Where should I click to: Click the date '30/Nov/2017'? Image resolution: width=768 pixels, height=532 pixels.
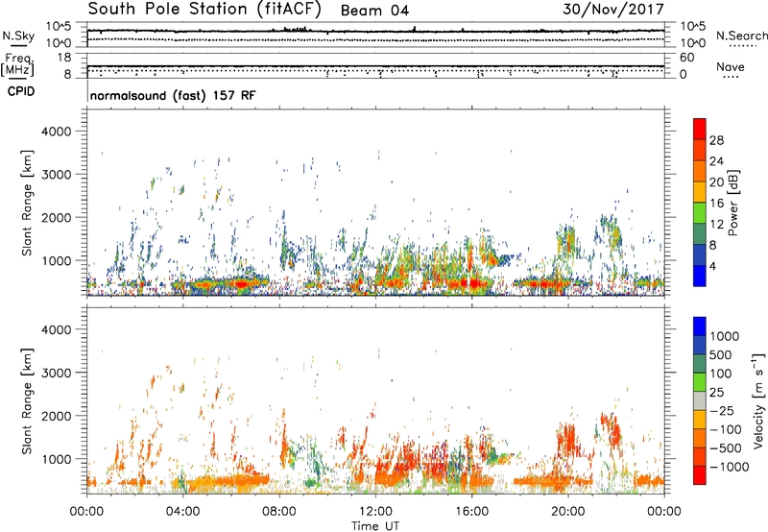click(613, 10)
